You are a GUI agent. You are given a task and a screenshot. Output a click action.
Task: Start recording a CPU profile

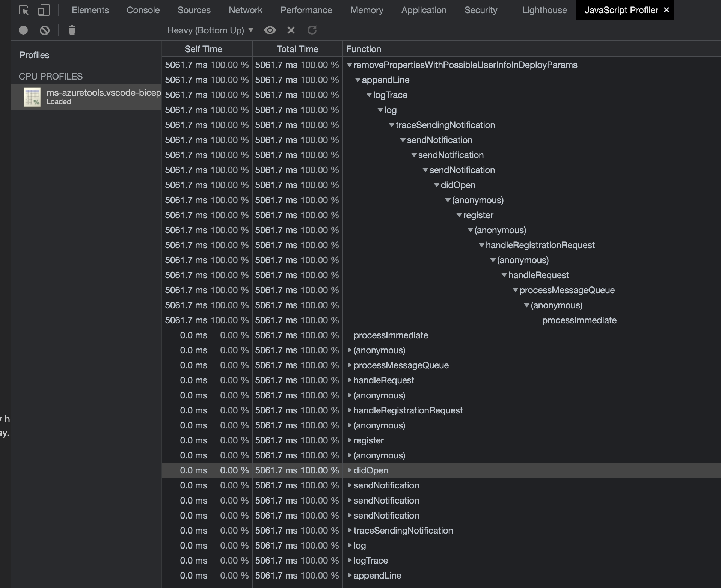23,30
